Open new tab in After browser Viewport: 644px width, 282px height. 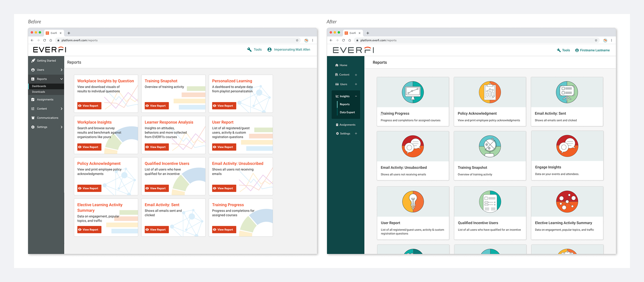(368, 33)
